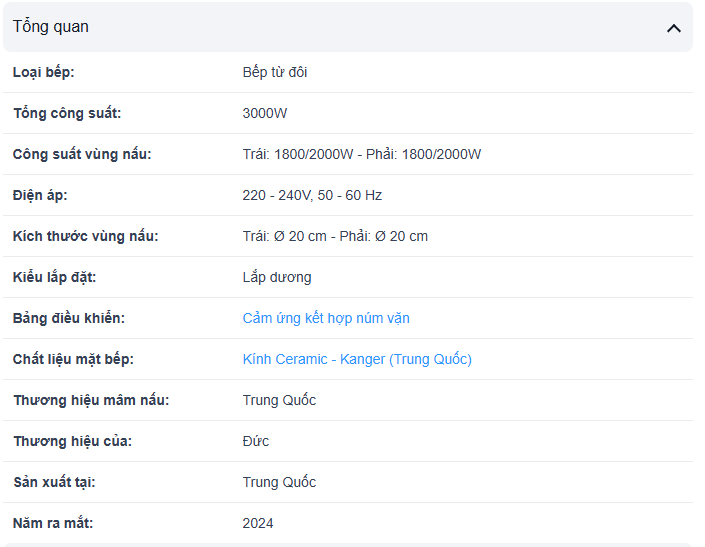
Task: Open Kính Ceramic - Kanger (Trung Quốc) link
Action: click(x=357, y=359)
